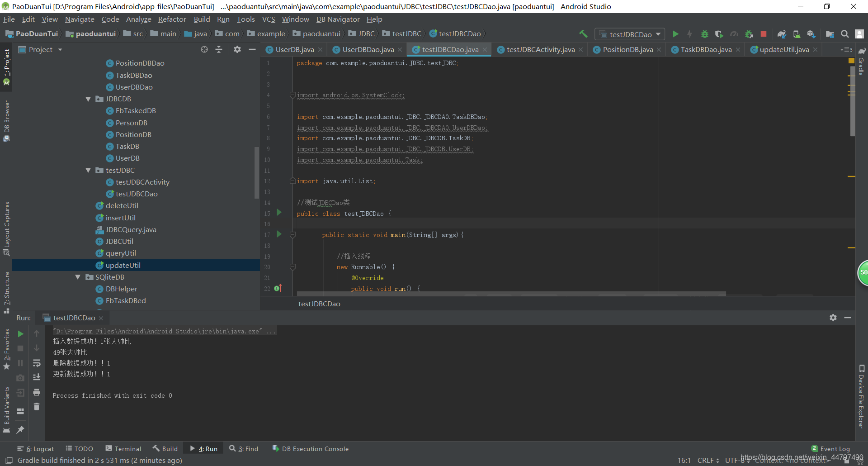Open Project Structure icon
This screenshot has height=466, width=868.
[830, 34]
